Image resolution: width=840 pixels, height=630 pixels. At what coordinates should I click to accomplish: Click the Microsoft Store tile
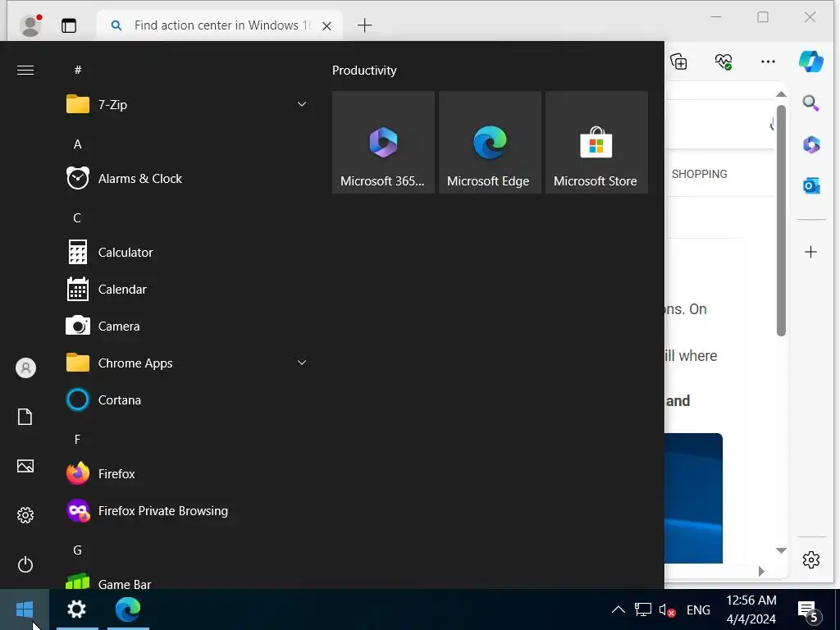(x=596, y=142)
